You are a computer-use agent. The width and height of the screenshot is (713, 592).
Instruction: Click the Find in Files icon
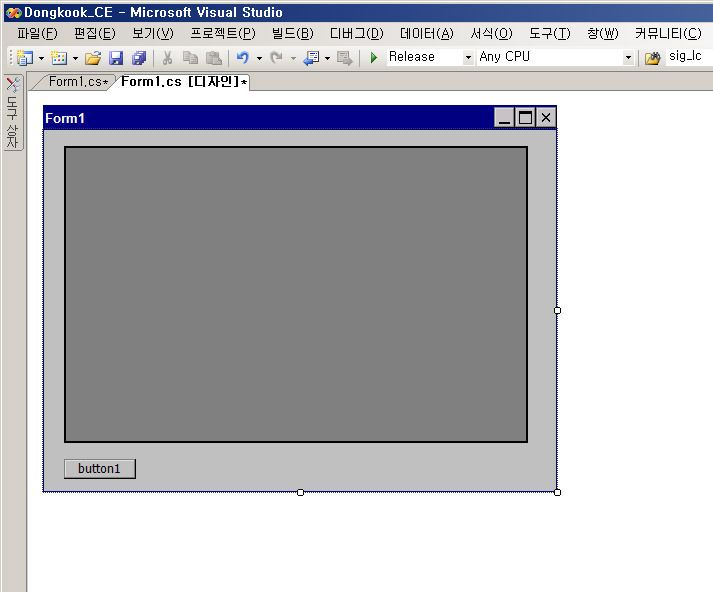(652, 58)
